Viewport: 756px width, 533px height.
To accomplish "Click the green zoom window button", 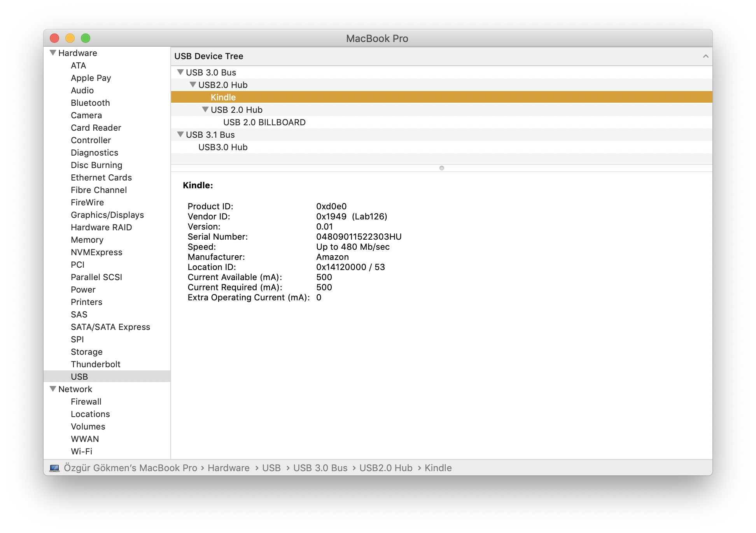I will click(86, 38).
